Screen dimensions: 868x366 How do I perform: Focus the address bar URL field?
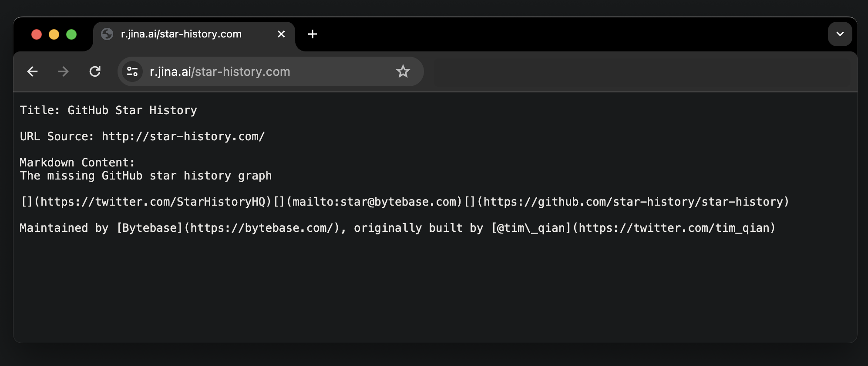point(261,71)
